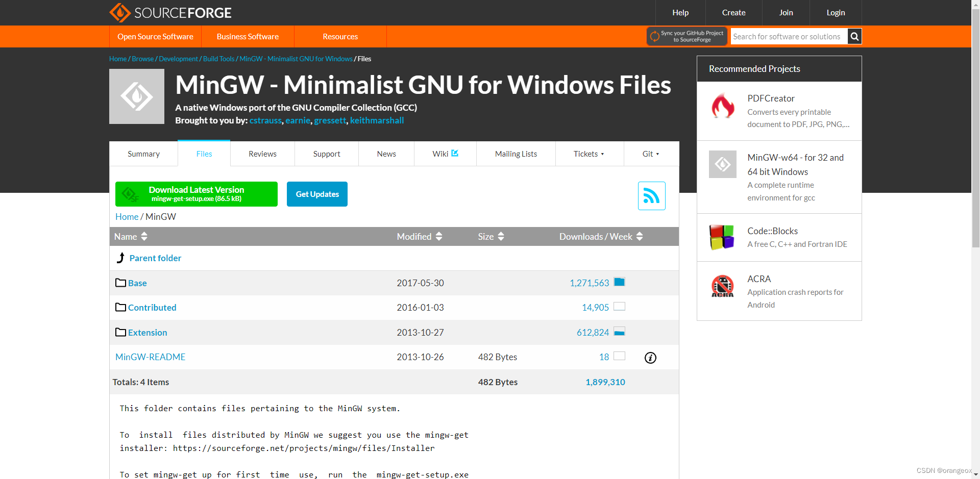Sort the list by Modified date
This screenshot has height=479, width=980.
(x=420, y=237)
